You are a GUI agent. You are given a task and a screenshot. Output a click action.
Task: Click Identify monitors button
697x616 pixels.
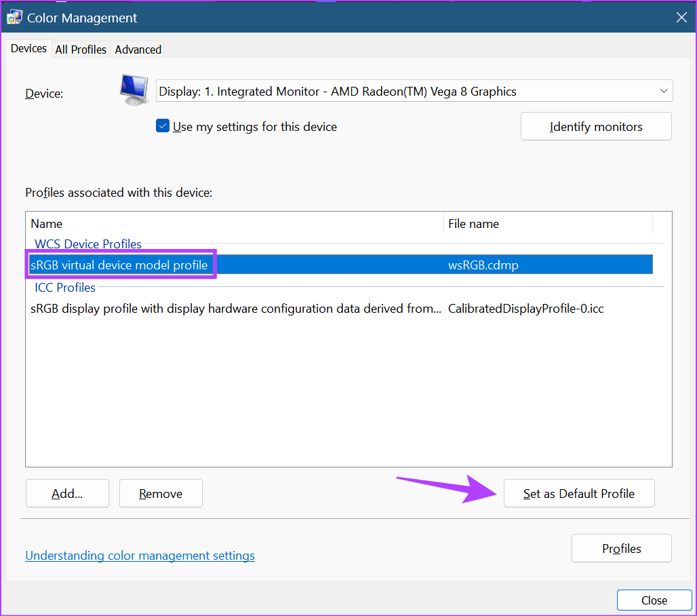[596, 127]
